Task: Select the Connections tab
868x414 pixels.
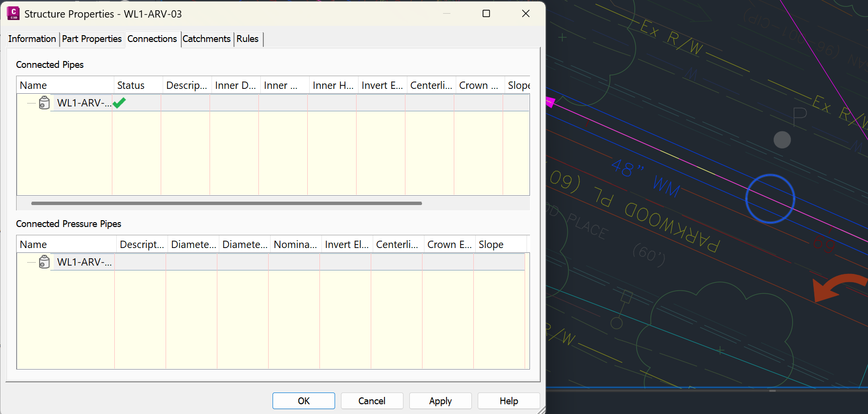Action: (x=152, y=39)
